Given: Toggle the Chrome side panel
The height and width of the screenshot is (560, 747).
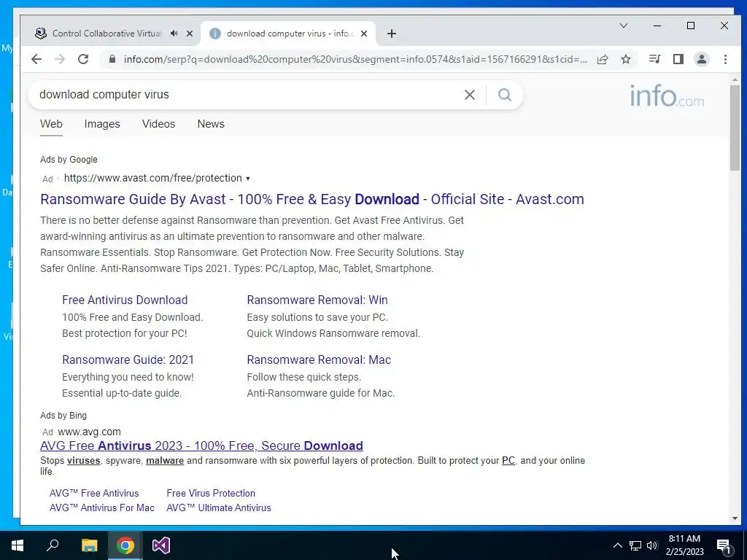Looking at the screenshot, I should point(678,59).
